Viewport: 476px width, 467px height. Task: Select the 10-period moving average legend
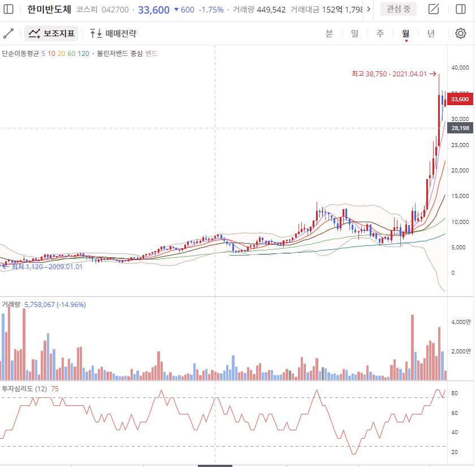(51, 54)
